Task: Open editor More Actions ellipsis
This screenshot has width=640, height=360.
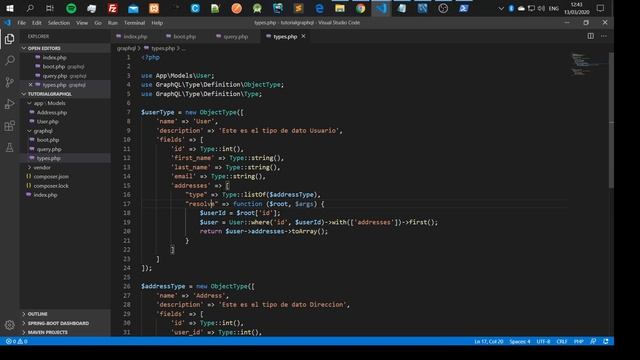Action: 604,36
